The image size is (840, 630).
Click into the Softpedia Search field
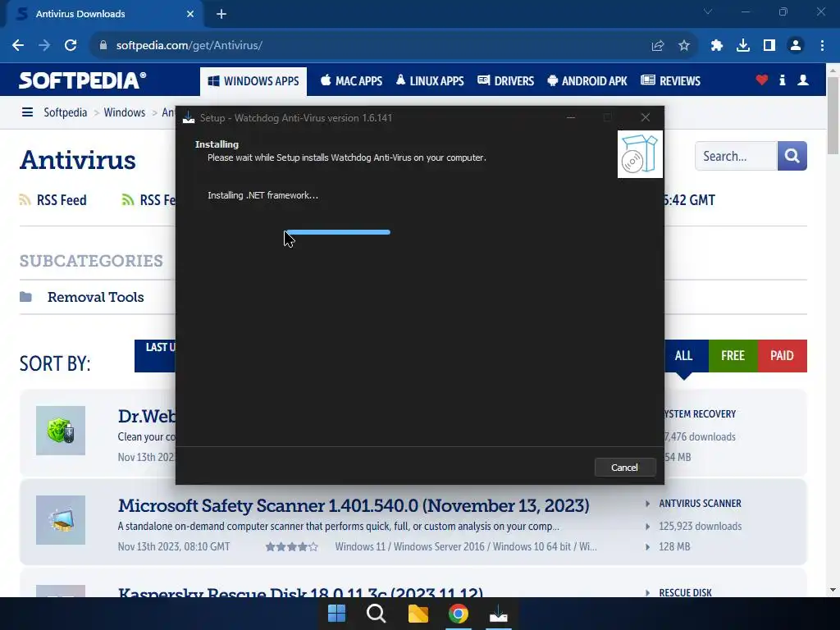click(x=736, y=156)
